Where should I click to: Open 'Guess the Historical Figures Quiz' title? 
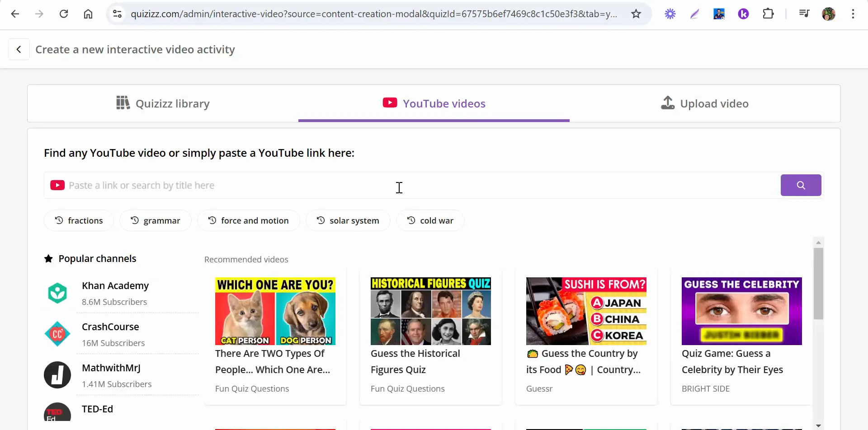pos(415,362)
